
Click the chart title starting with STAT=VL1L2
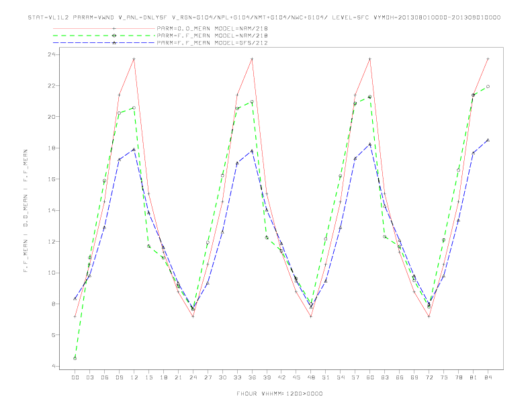point(264,17)
